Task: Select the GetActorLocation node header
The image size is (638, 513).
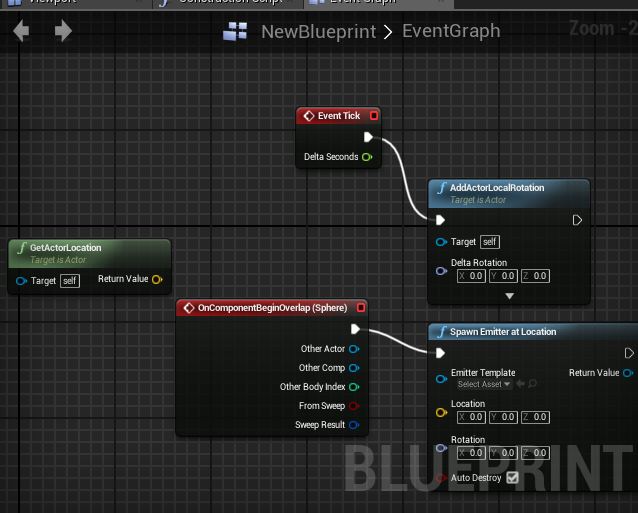Action: [90, 253]
